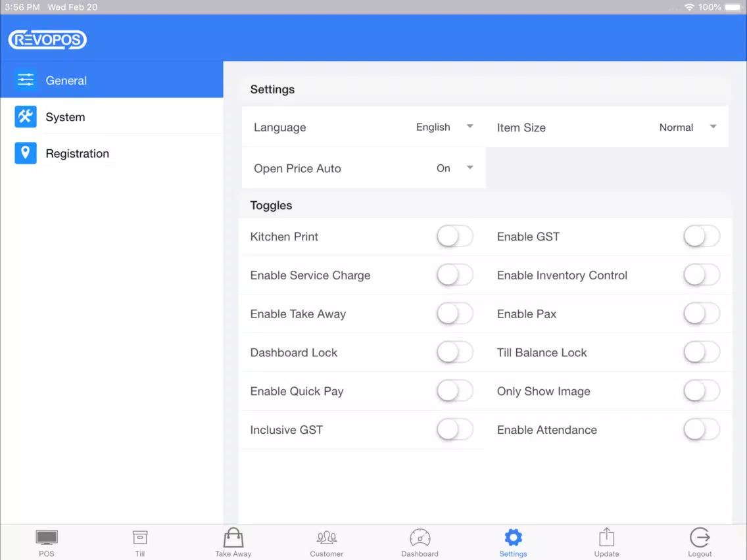Click the status bar time 3:56 PM
The image size is (747, 560).
pyautogui.click(x=22, y=7)
